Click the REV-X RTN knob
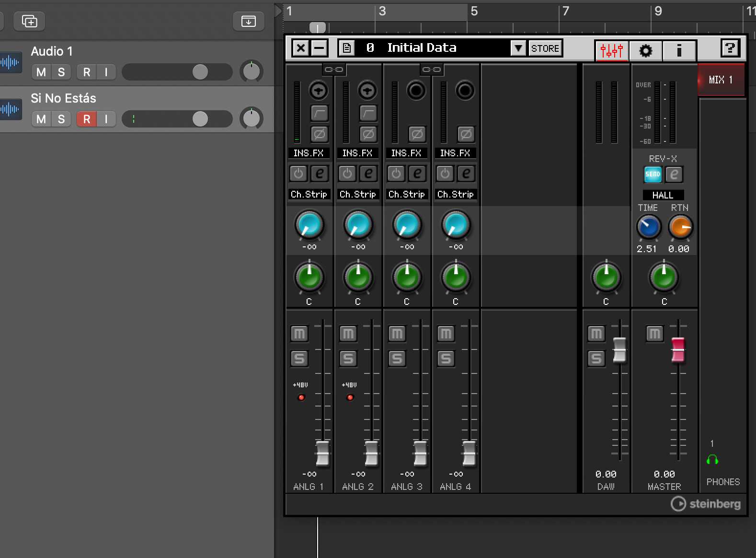This screenshot has width=756, height=558. point(680,227)
